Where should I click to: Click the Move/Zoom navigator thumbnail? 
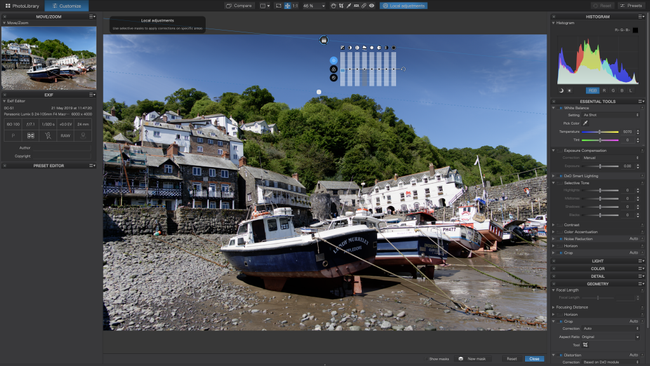pyautogui.click(x=49, y=58)
